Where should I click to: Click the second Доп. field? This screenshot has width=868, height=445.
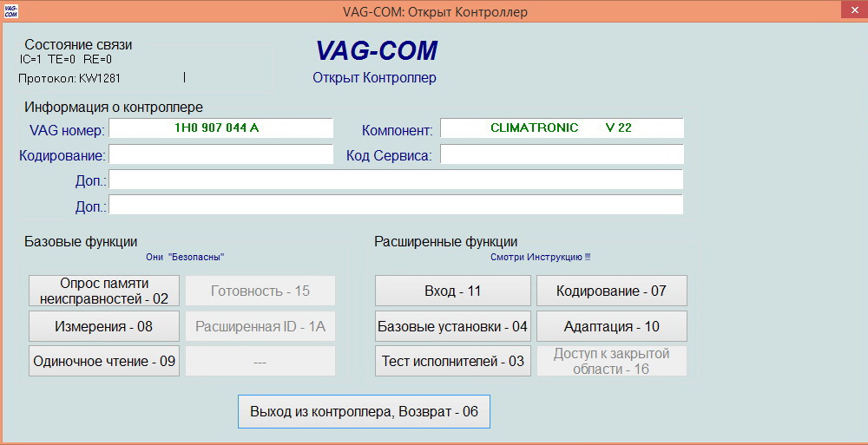(396, 204)
